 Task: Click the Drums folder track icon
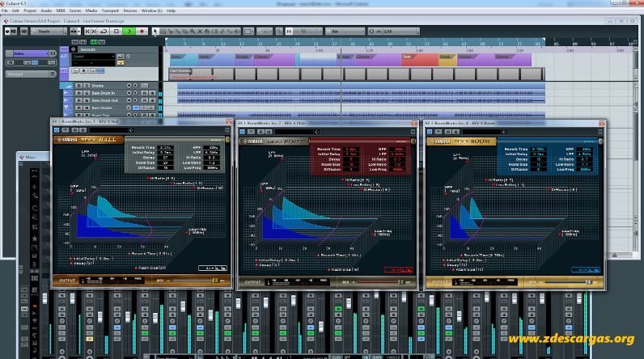click(x=66, y=86)
